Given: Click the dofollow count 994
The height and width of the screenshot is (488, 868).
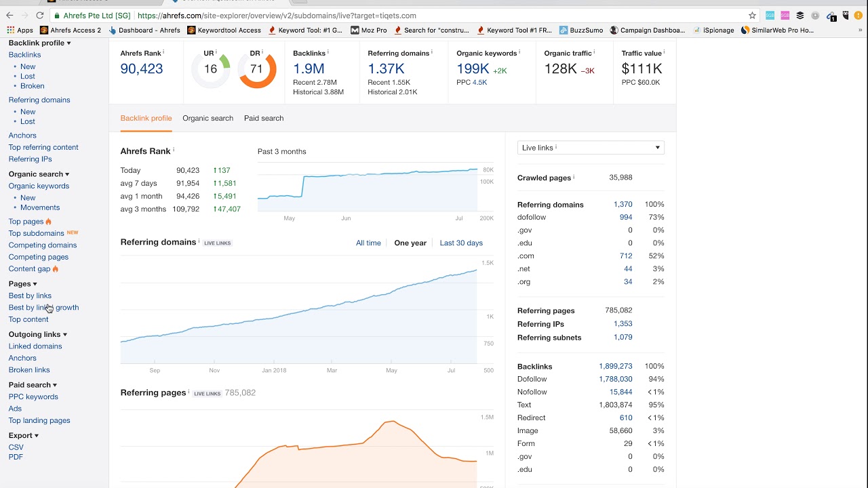Looking at the screenshot, I should pyautogui.click(x=626, y=218).
